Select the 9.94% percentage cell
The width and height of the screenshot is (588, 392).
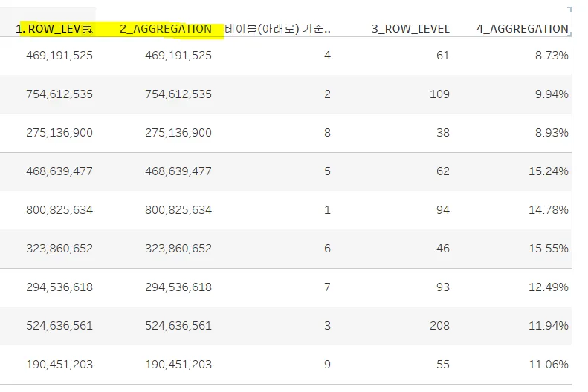(x=552, y=94)
